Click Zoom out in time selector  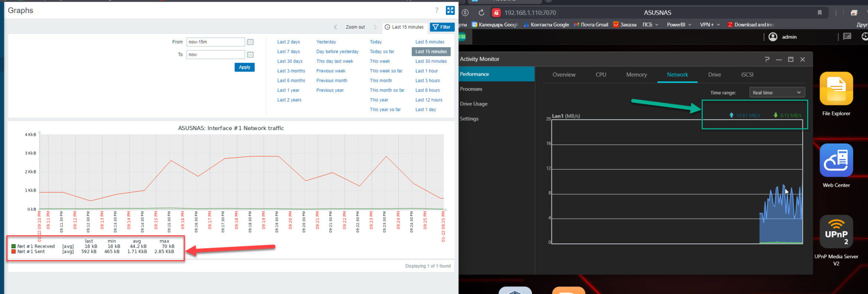pyautogui.click(x=355, y=27)
